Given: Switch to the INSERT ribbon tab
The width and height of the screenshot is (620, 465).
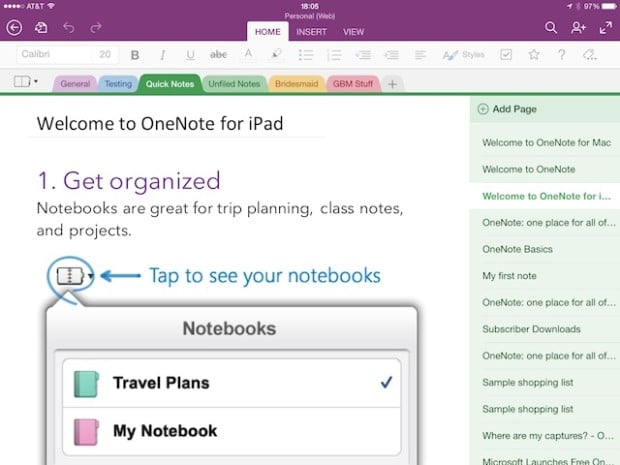Looking at the screenshot, I should [x=312, y=32].
